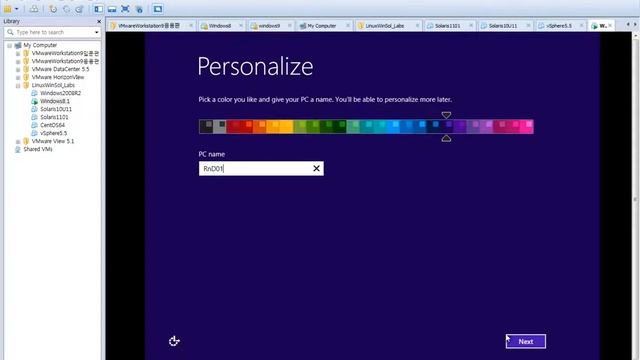Pick the dark gray color swatch
The height and width of the screenshot is (360, 640).
(x=206, y=127)
